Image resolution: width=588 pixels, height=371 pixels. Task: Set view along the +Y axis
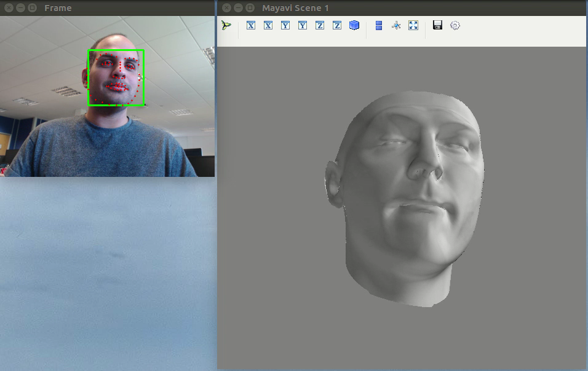pos(303,25)
